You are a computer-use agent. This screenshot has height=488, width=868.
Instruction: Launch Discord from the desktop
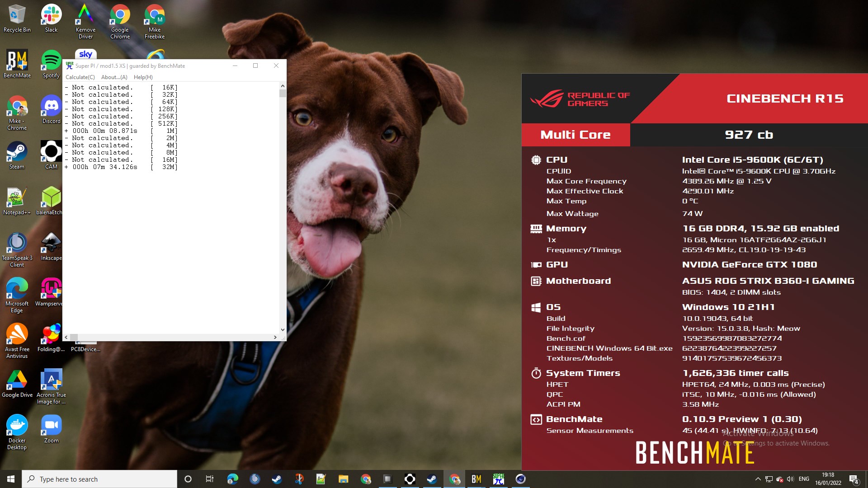click(51, 109)
